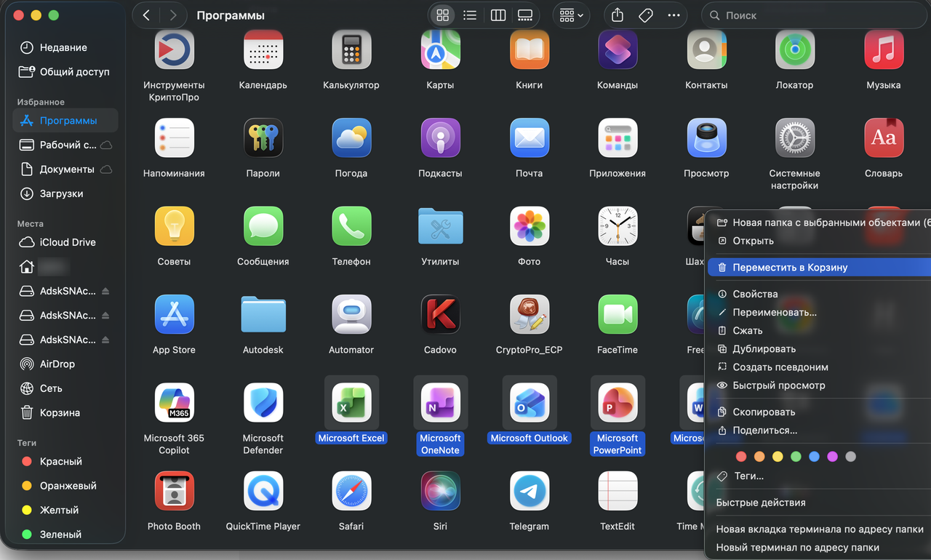Screen dimensions: 931x560
Task: Select the TextEdit app icon
Action: (x=618, y=491)
